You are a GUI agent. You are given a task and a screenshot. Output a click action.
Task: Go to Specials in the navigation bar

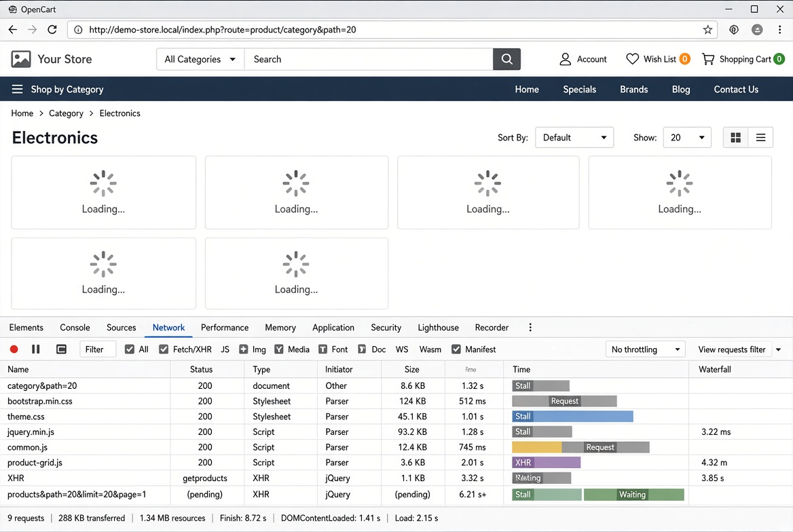pyautogui.click(x=580, y=90)
